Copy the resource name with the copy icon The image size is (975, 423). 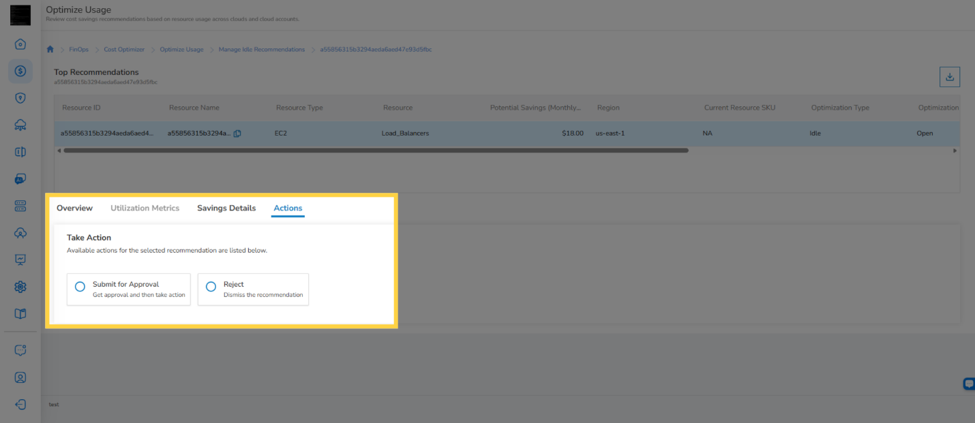click(238, 133)
